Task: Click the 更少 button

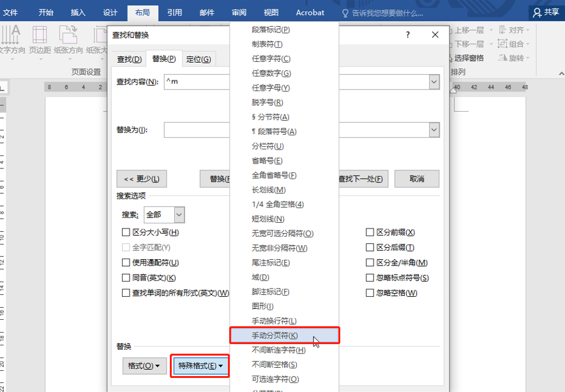Action: pos(142,179)
